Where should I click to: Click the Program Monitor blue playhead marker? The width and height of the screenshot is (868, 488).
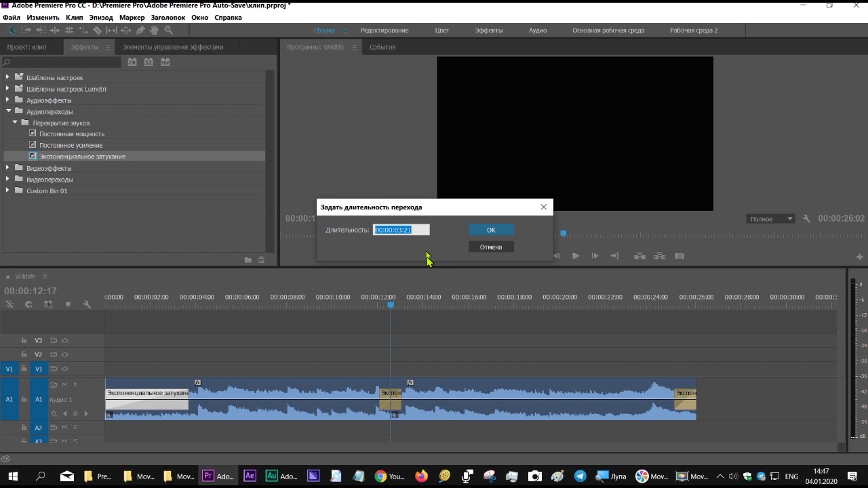pyautogui.click(x=563, y=234)
